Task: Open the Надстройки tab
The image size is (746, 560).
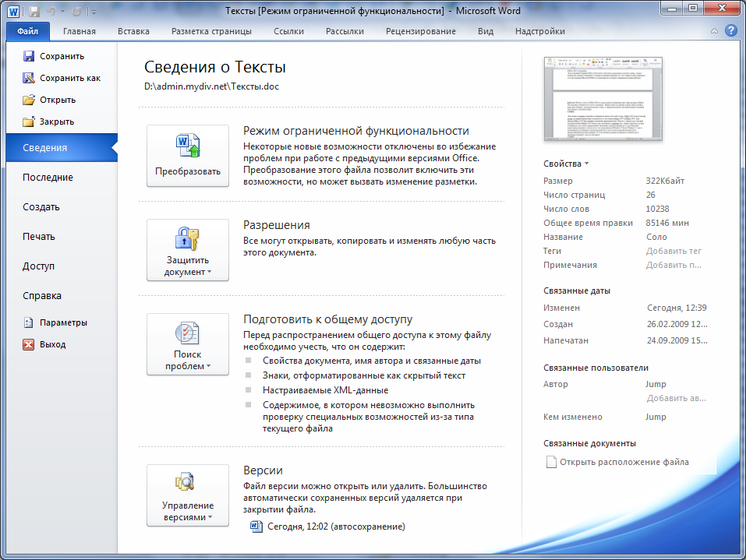Action: pyautogui.click(x=540, y=31)
